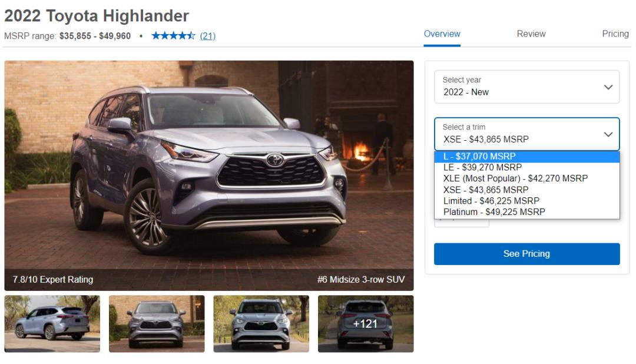Collapse the Select a trim dropdown
This screenshot has height=364, width=636.
point(526,134)
